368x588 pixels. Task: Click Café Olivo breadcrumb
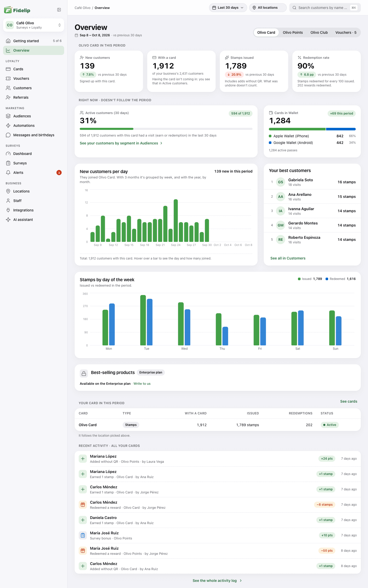[83, 8]
